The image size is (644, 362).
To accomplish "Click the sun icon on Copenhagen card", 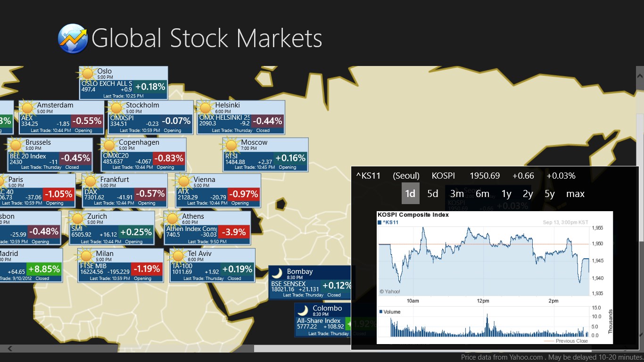I will [x=109, y=145].
